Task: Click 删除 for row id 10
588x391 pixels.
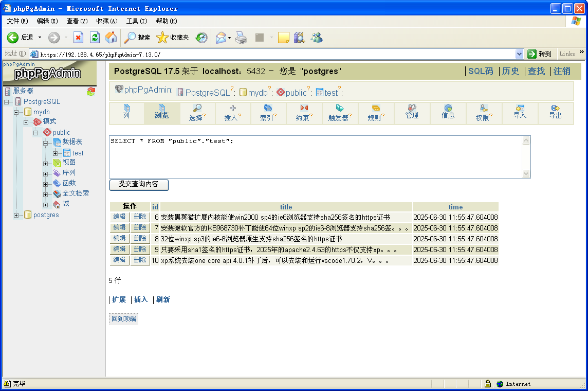Action: point(140,260)
